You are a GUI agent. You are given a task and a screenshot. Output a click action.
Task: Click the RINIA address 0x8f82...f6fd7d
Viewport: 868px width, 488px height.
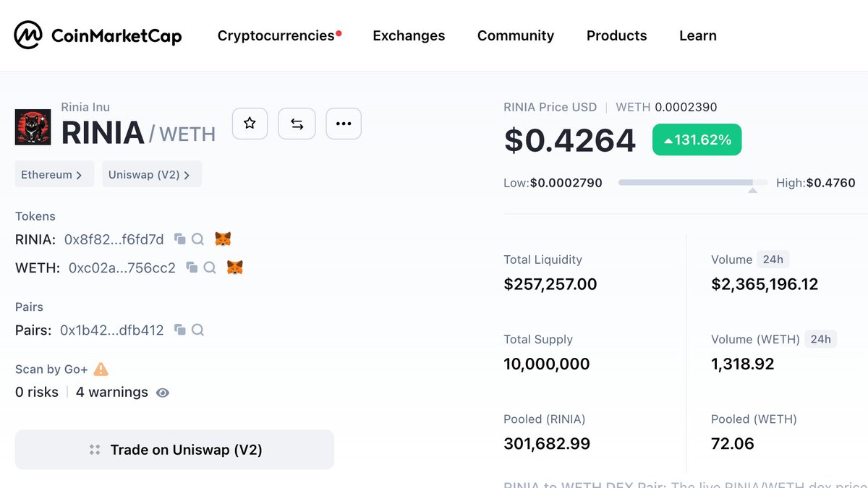pyautogui.click(x=114, y=239)
